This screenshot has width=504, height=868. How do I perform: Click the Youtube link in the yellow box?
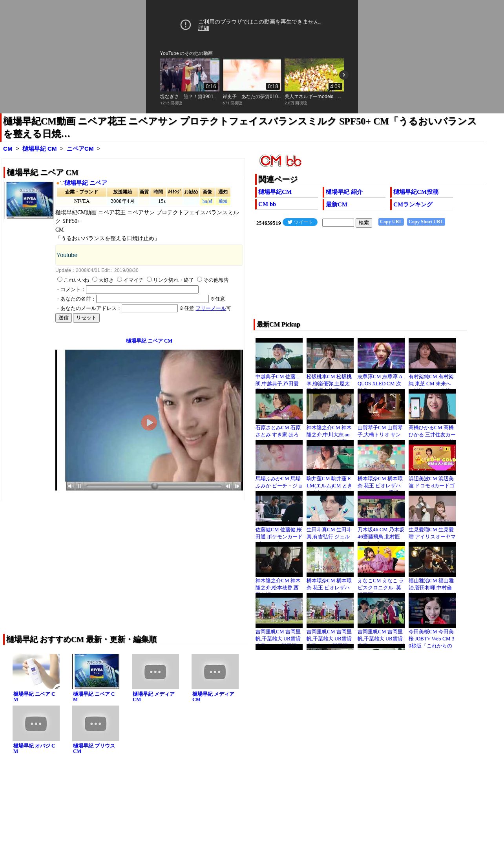point(67,255)
